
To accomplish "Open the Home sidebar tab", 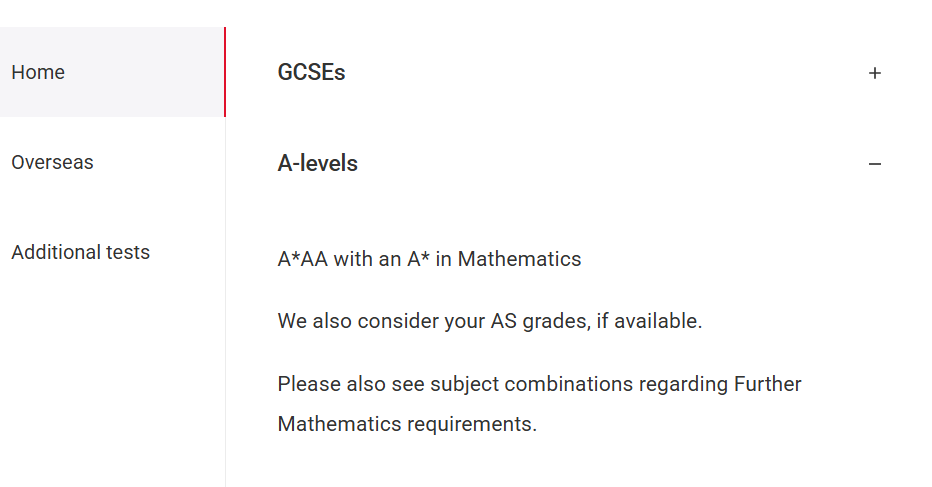I will [x=38, y=72].
